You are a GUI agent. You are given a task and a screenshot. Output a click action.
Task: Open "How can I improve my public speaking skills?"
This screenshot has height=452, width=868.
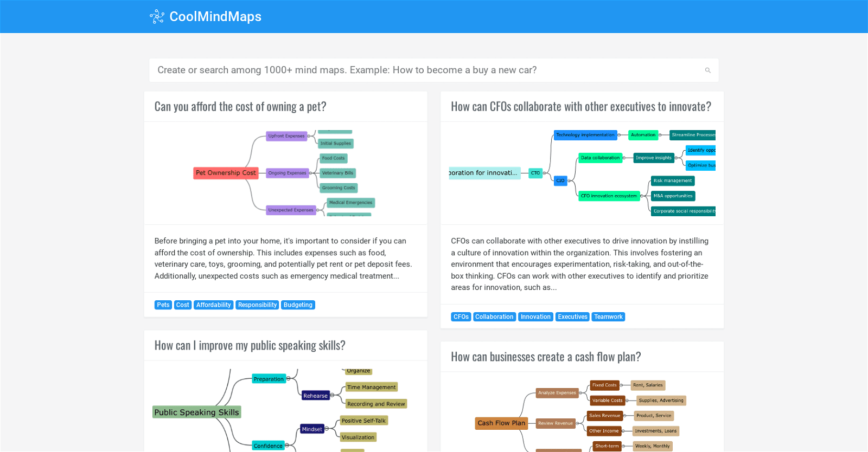[x=250, y=345]
